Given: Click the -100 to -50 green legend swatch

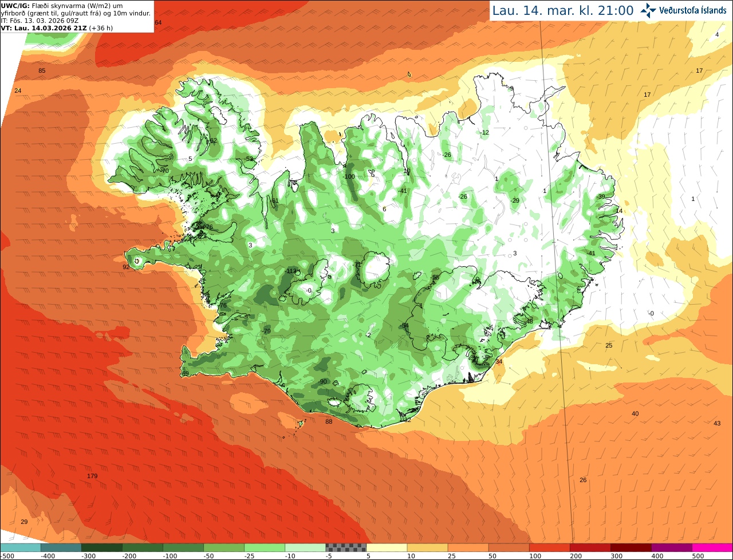Looking at the screenshot, I should [x=183, y=547].
